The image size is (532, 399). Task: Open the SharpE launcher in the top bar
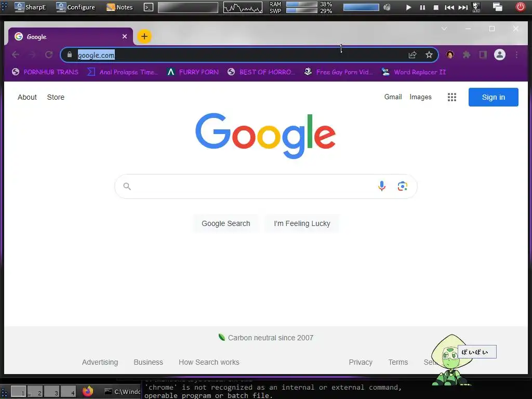click(x=30, y=7)
